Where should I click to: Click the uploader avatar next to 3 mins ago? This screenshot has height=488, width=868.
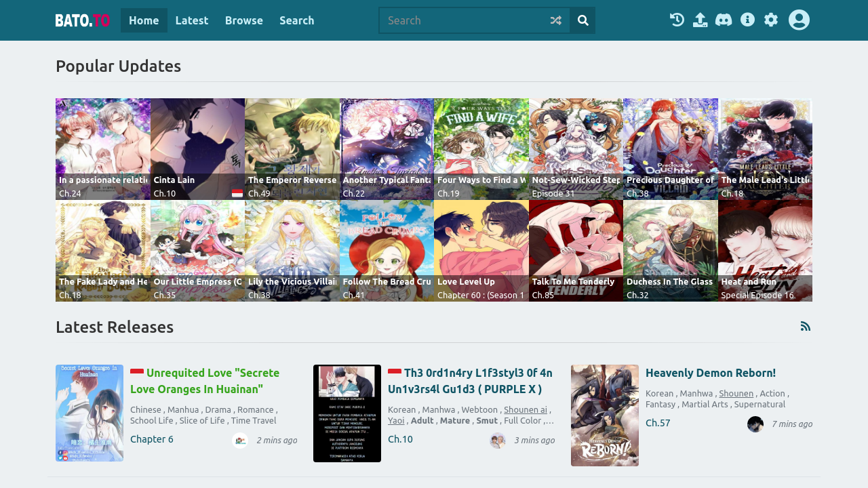[498, 441]
